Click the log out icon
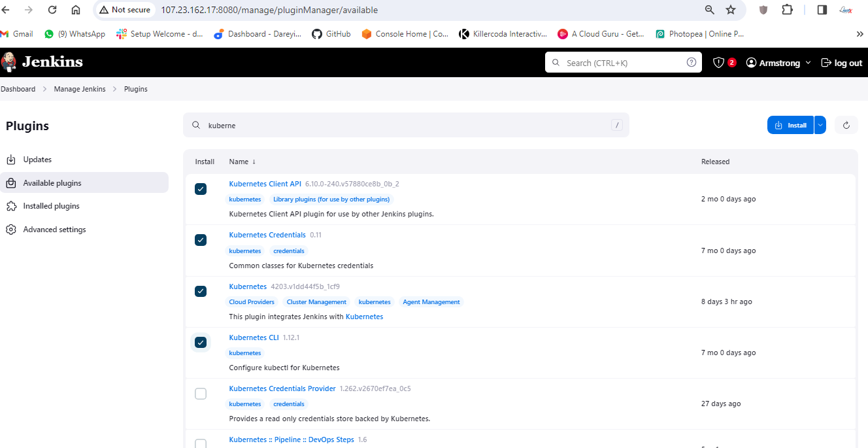This screenshot has width=868, height=448. 826,63
